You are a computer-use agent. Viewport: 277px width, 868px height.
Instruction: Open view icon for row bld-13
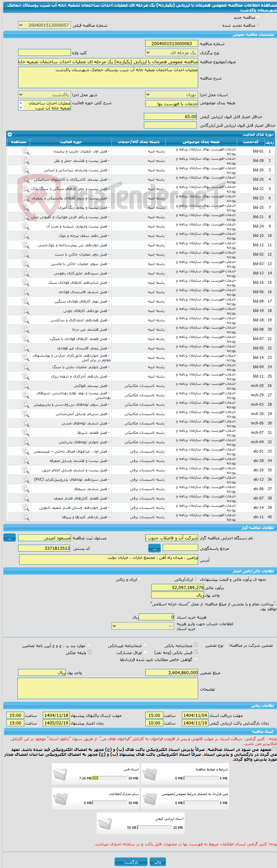click(25, 273)
